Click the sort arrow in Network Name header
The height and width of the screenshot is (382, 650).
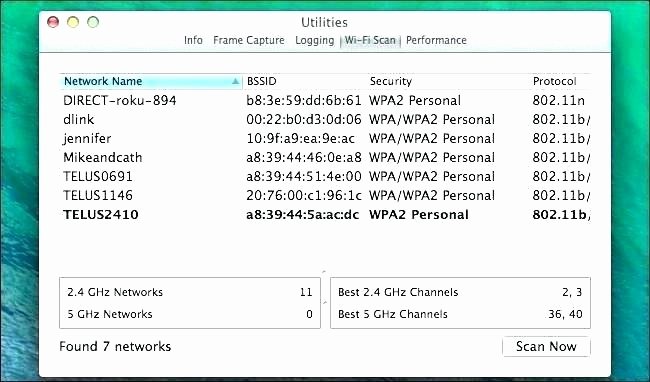[235, 81]
